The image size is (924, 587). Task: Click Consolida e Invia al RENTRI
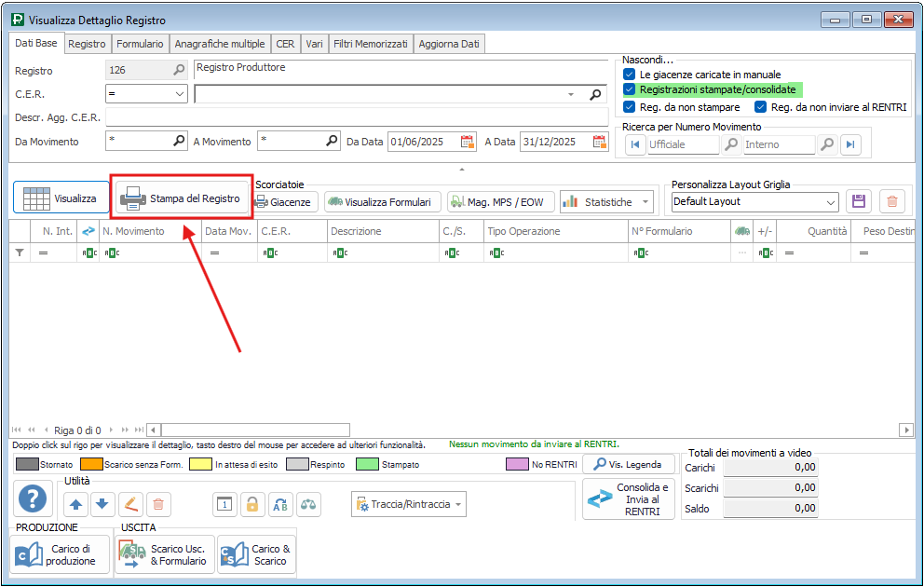click(x=630, y=499)
